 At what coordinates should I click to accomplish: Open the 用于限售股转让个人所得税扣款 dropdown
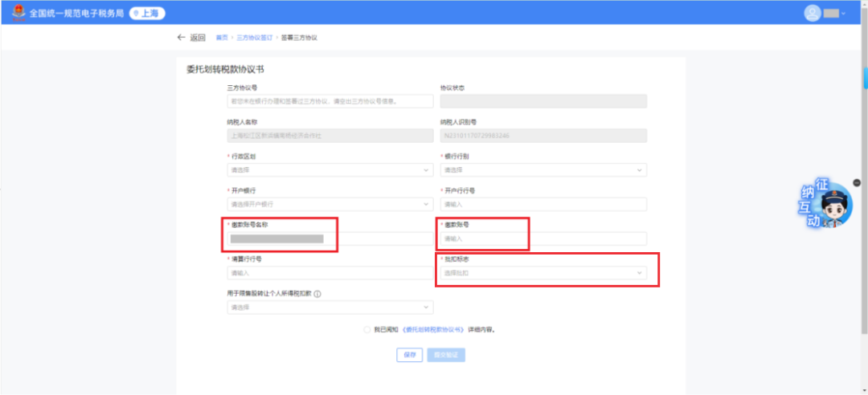point(330,307)
